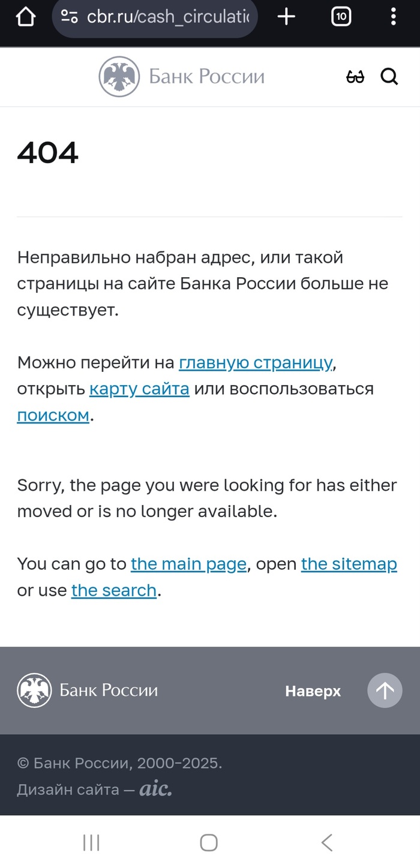The height and width of the screenshot is (868, 420).
Task: Follow the главную страницу link
Action: pos(256,363)
